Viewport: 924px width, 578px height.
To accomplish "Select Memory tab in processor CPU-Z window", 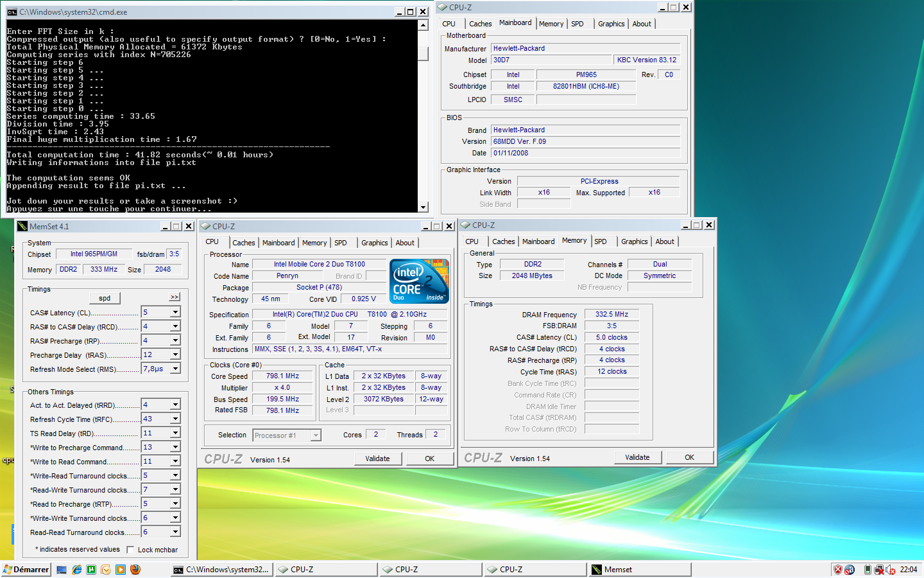I will [314, 243].
